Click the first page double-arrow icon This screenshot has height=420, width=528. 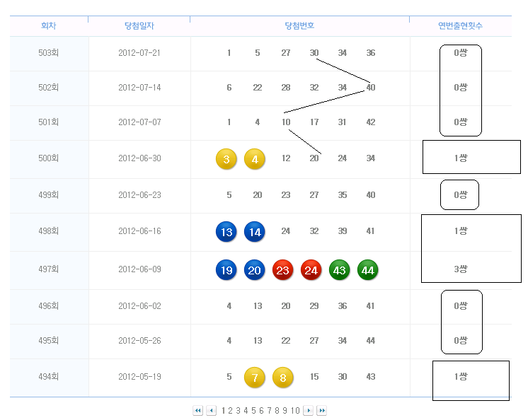click(198, 411)
